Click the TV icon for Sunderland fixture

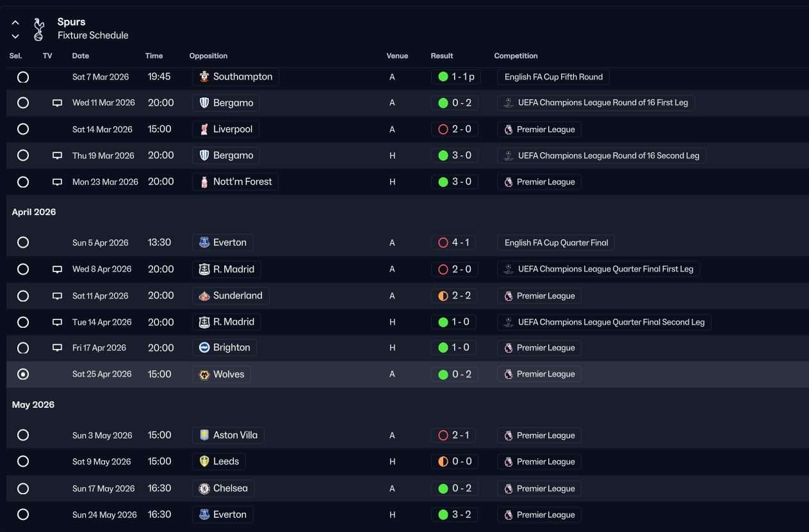click(x=58, y=296)
